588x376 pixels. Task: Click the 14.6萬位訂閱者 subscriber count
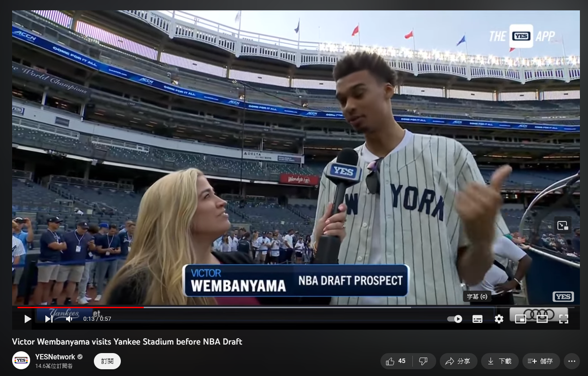(54, 366)
